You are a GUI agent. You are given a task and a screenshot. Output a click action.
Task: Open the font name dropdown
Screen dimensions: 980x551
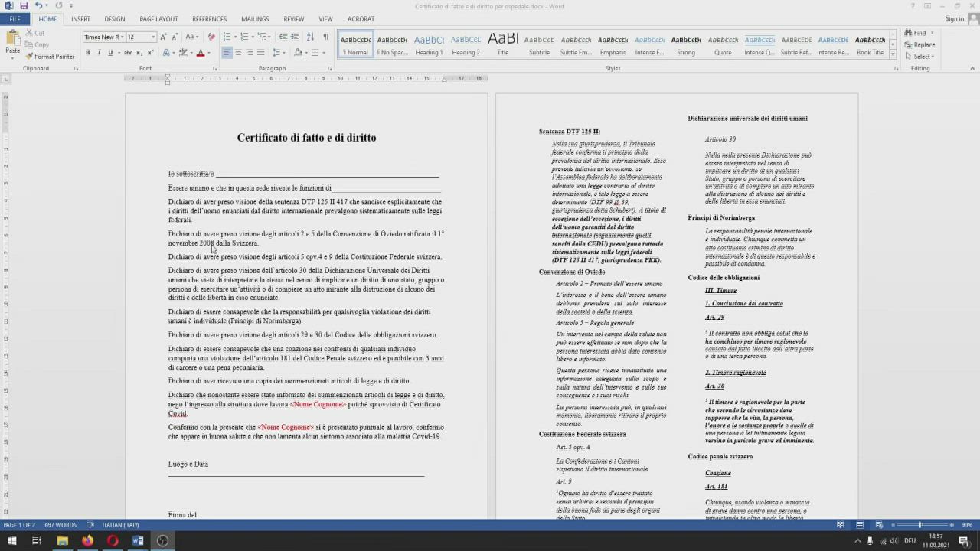pyautogui.click(x=121, y=37)
